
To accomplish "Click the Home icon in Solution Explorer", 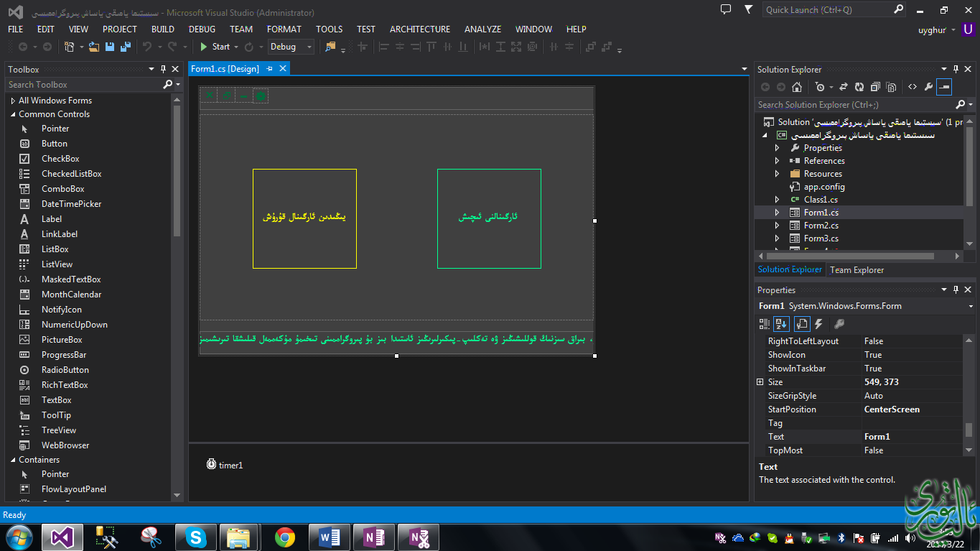I will click(797, 87).
